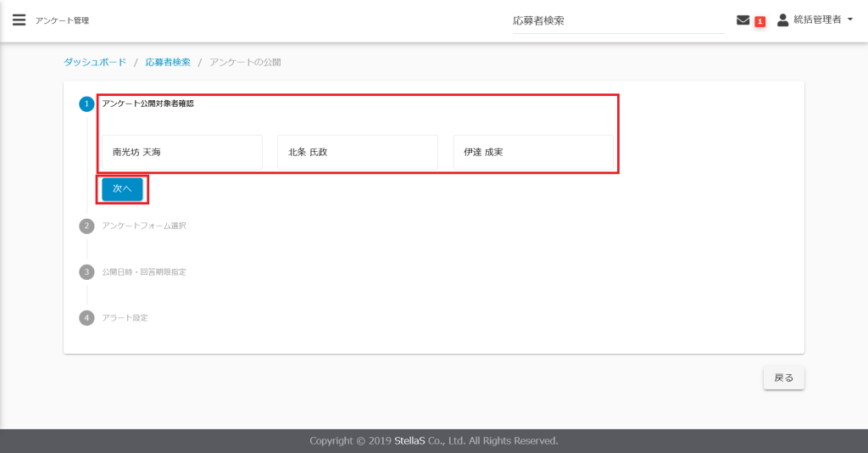Click the 応募者検索 search field
The image size is (868, 453).
[x=617, y=20]
